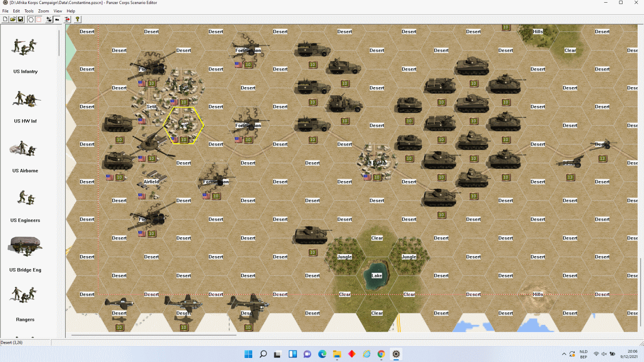Open Windows Search from the taskbar
Viewport: 644px width, 362px height.
[263, 354]
